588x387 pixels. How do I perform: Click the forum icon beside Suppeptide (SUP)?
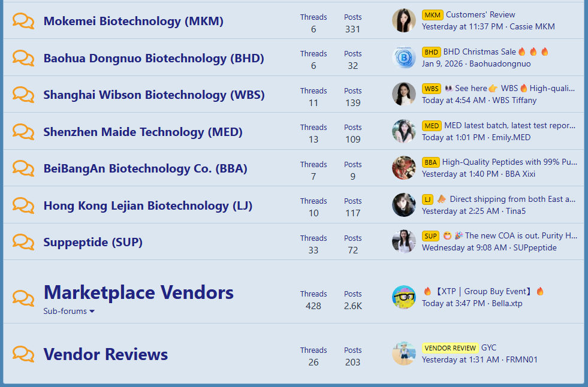(x=23, y=243)
